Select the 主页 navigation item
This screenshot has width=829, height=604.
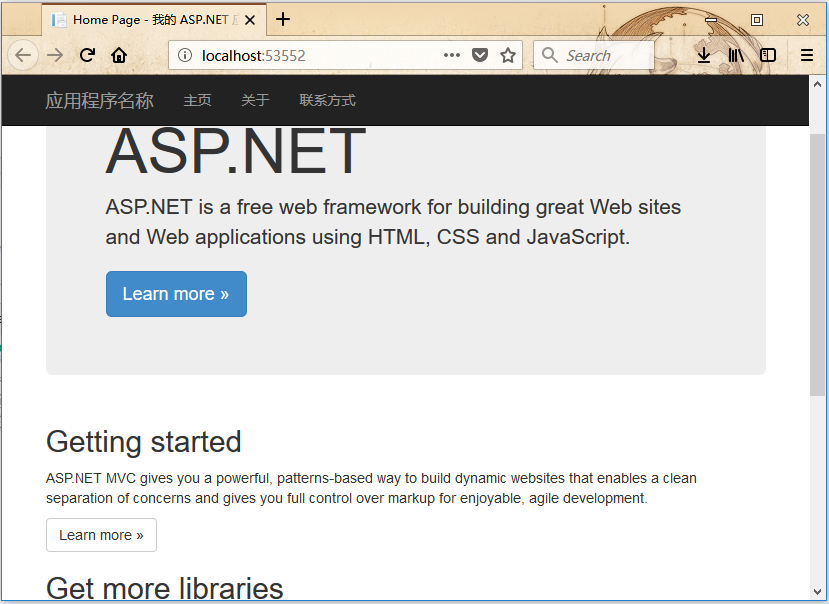[197, 101]
